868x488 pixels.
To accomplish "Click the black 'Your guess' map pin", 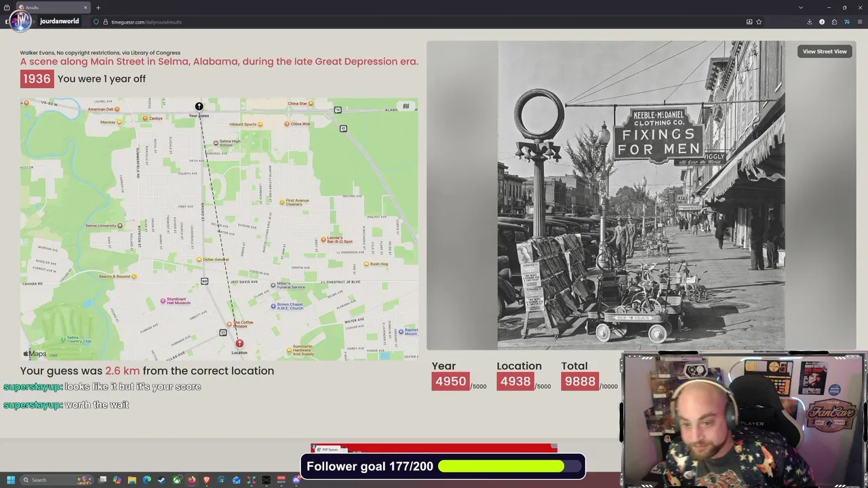I will pyautogui.click(x=199, y=106).
